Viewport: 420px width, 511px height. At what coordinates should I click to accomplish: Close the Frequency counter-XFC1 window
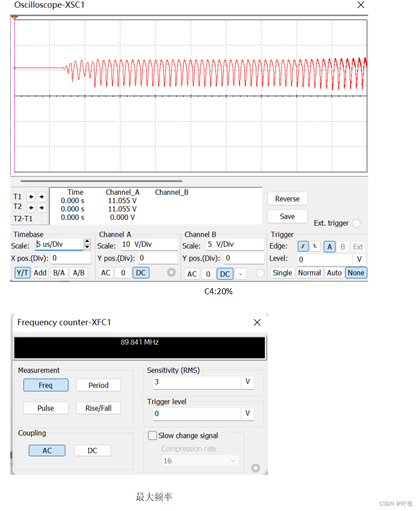point(257,322)
